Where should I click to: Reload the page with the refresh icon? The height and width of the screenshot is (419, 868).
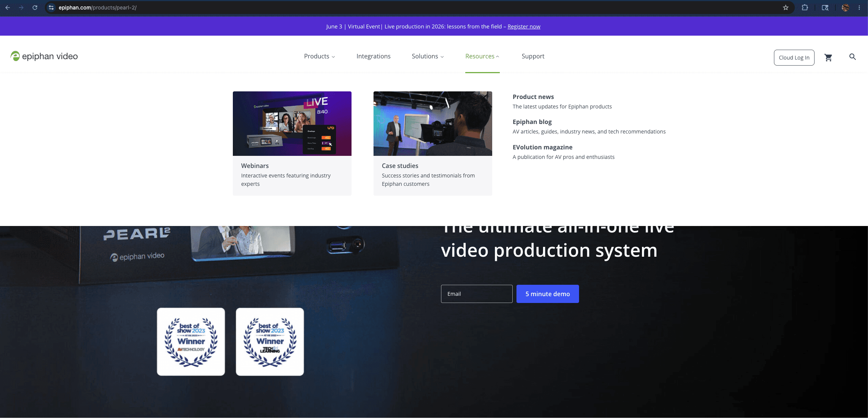[x=35, y=8]
